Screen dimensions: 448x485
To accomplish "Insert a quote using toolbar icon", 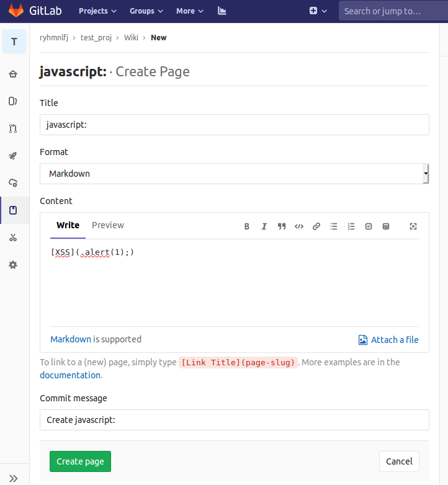I will (x=282, y=226).
